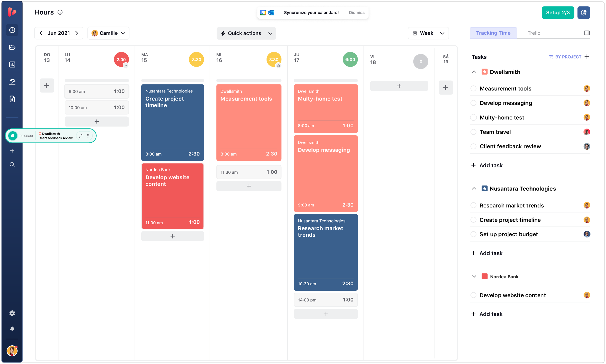Click the Dwellsmith orange color swatch
Viewport: 606px width, 364px height.
coord(484,72)
